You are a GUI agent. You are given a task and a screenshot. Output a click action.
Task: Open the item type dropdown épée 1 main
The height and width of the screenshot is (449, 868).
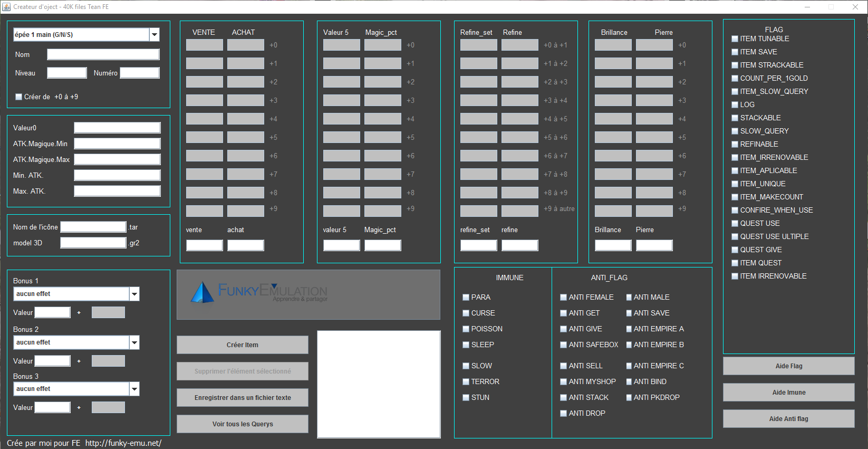pos(86,34)
